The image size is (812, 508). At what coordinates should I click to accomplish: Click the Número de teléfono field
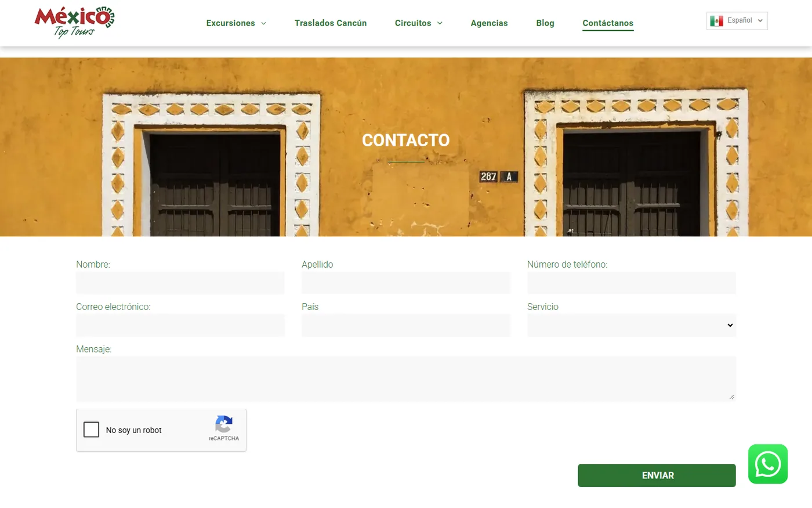(x=632, y=283)
